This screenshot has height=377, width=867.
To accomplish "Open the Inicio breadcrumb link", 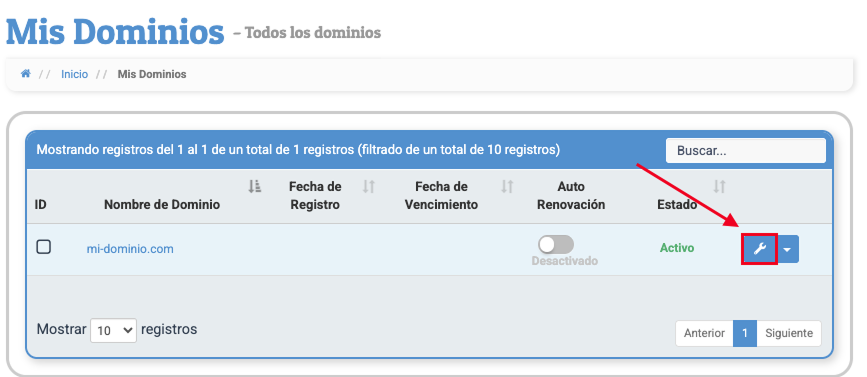I will coord(74,74).
